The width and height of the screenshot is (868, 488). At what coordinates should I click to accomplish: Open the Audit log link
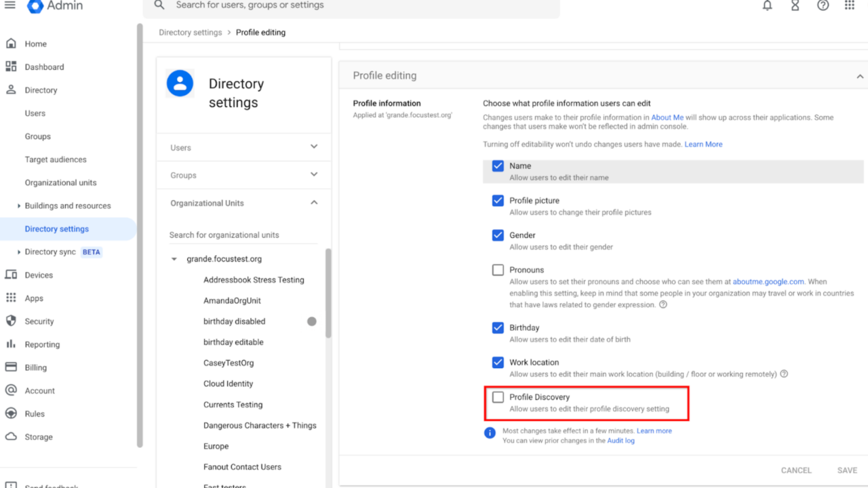[620, 441]
